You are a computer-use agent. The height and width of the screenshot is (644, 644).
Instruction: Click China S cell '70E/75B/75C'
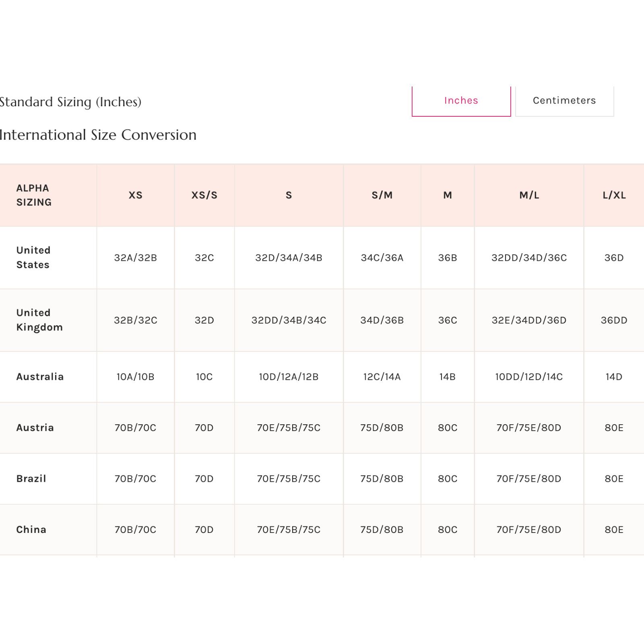point(289,530)
